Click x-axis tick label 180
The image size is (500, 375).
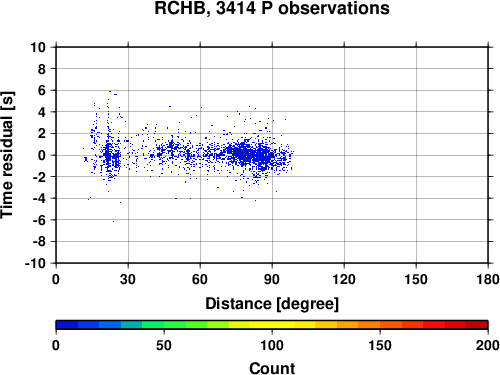(x=488, y=279)
